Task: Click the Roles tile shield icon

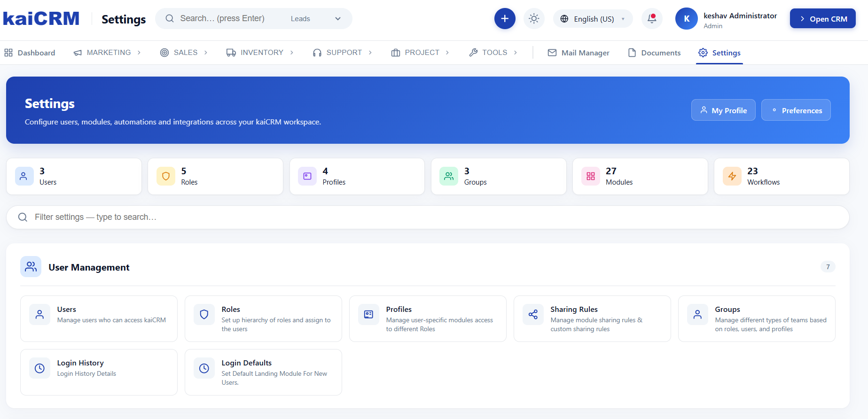Action: [x=204, y=315]
